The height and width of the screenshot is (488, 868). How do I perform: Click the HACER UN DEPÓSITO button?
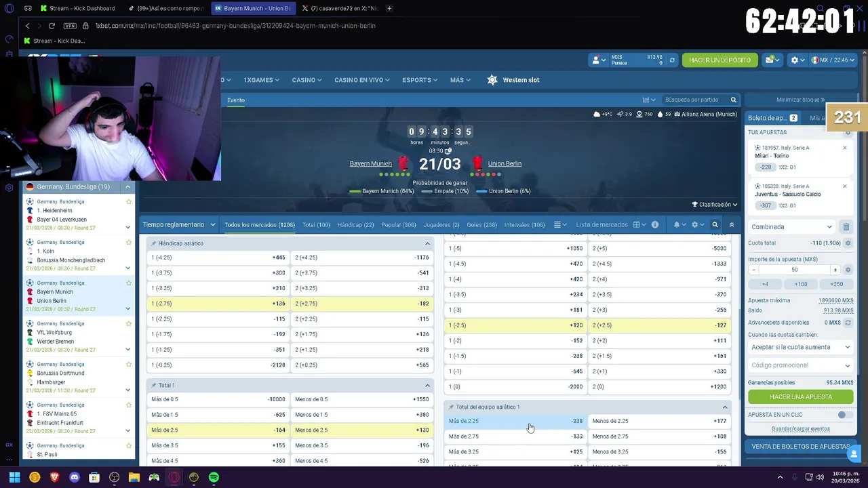[x=719, y=60]
